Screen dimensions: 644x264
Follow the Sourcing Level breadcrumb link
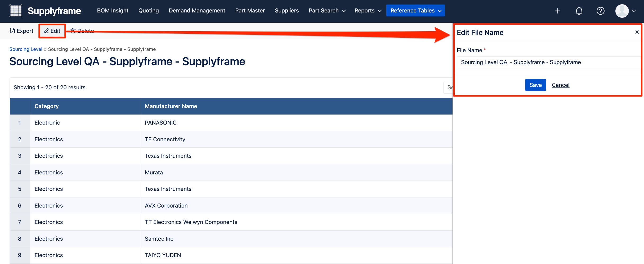tap(26, 49)
